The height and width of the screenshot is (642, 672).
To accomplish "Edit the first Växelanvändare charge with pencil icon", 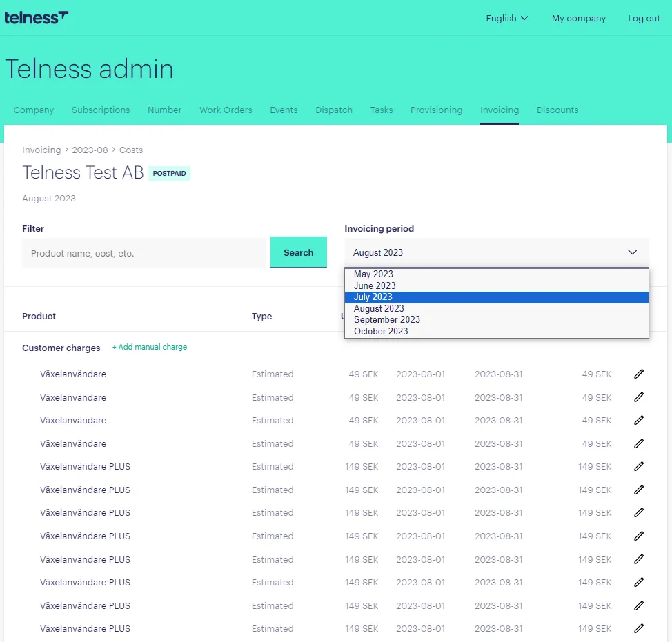I will point(639,374).
